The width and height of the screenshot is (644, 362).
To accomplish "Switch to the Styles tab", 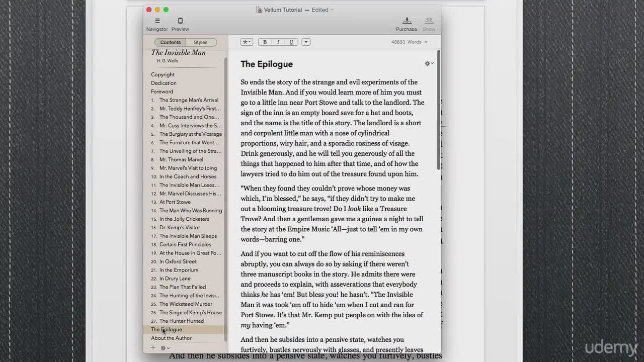I will point(201,42).
